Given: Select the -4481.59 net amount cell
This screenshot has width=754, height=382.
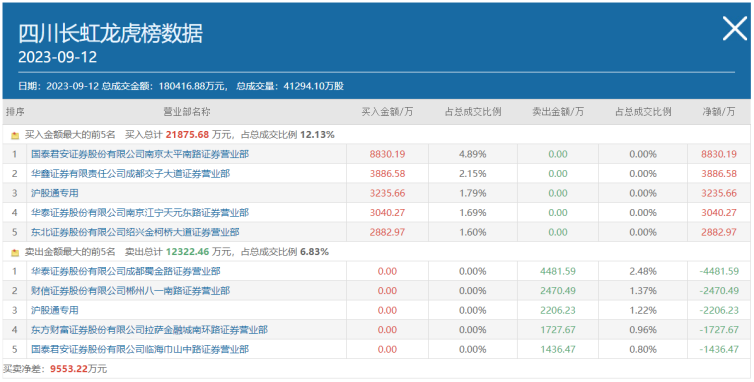Looking at the screenshot, I should pyautogui.click(x=719, y=271).
